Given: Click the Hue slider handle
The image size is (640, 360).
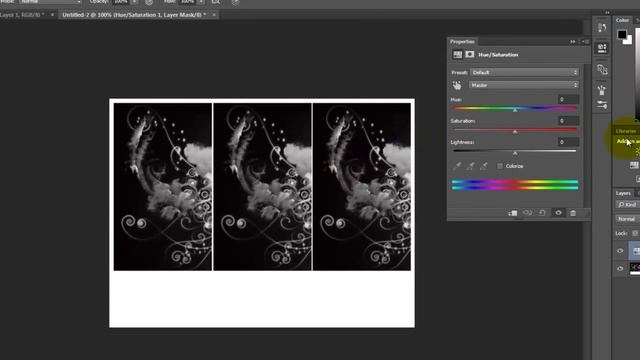Looking at the screenshot, I should (515, 110).
